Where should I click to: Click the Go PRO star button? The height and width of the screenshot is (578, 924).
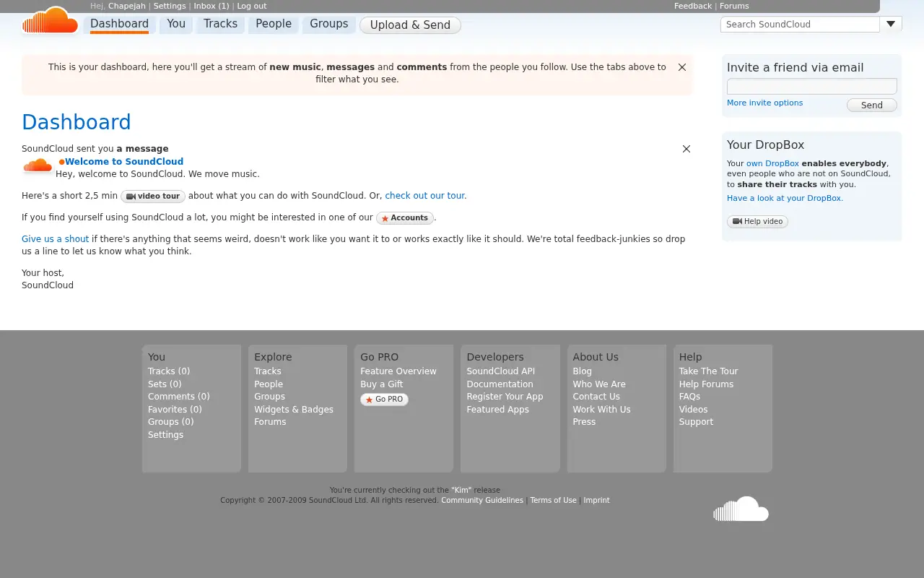click(x=384, y=400)
